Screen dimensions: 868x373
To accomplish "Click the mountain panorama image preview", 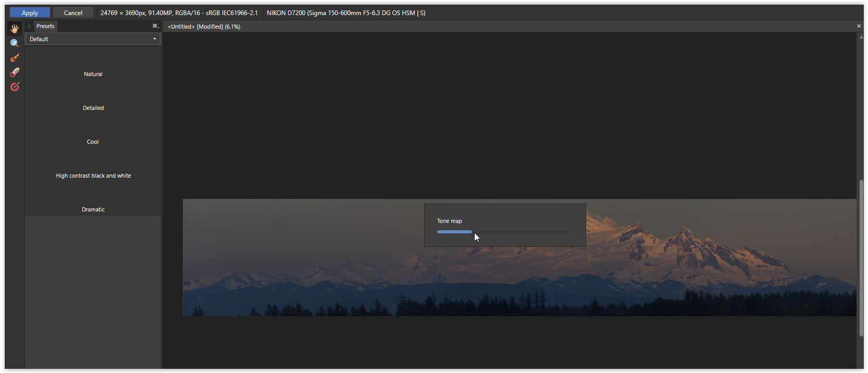I will click(519, 257).
